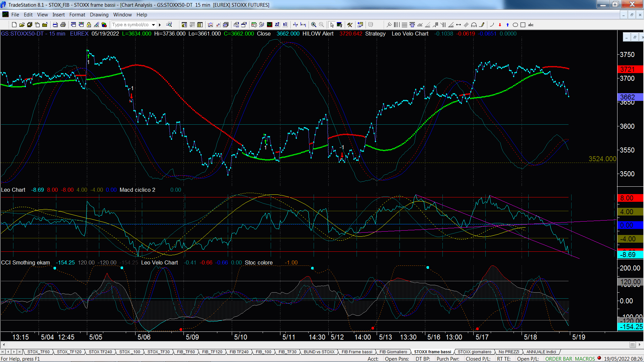Image resolution: width=644 pixels, height=362 pixels.
Task: Select the ellipse drawing tool
Action: (x=515, y=25)
